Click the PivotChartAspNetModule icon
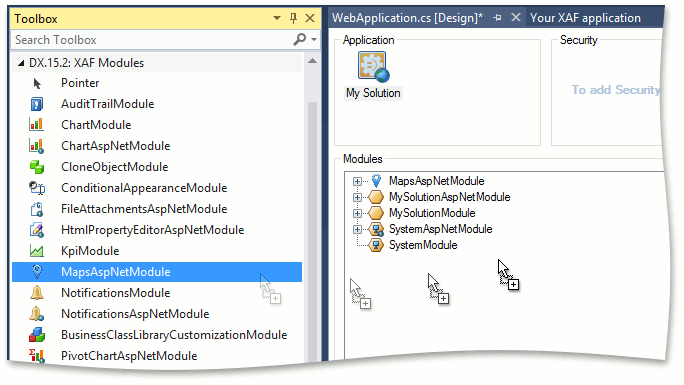This screenshot has width=684, height=385. tap(37, 356)
